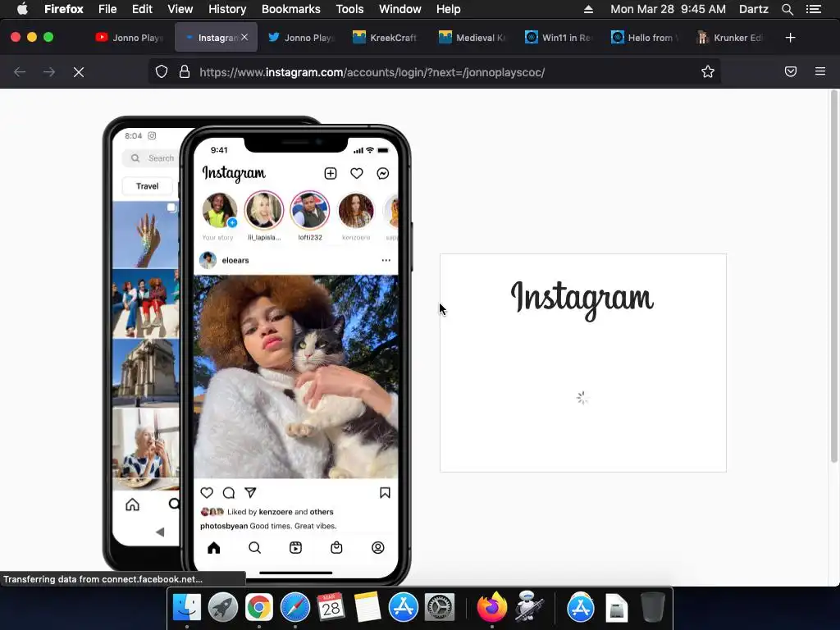Click the page vertical scrollbar

[833, 276]
